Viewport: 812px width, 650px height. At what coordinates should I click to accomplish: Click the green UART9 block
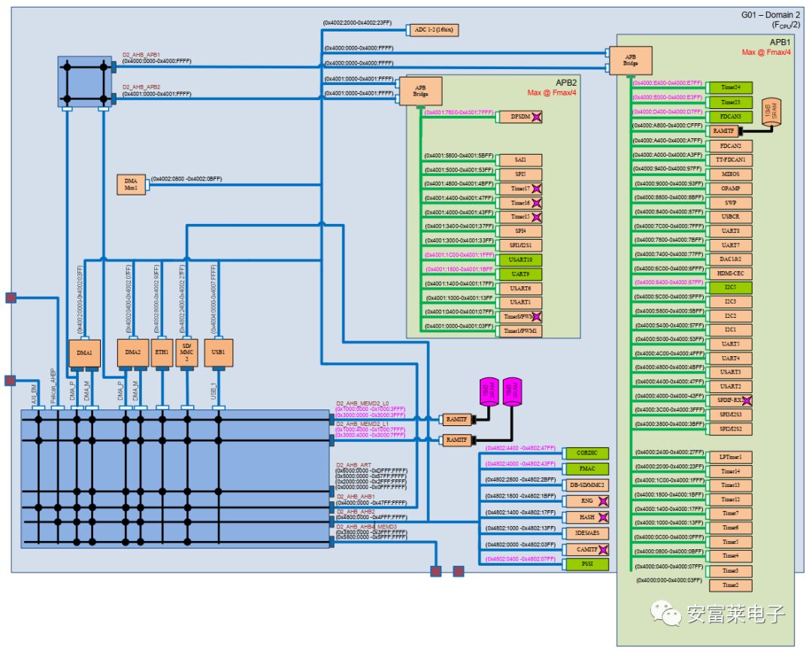520,274
